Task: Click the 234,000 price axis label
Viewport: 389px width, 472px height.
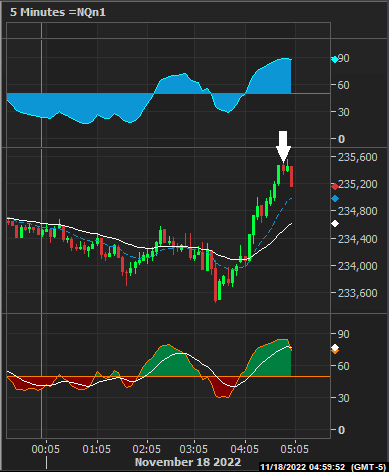Action: click(358, 266)
